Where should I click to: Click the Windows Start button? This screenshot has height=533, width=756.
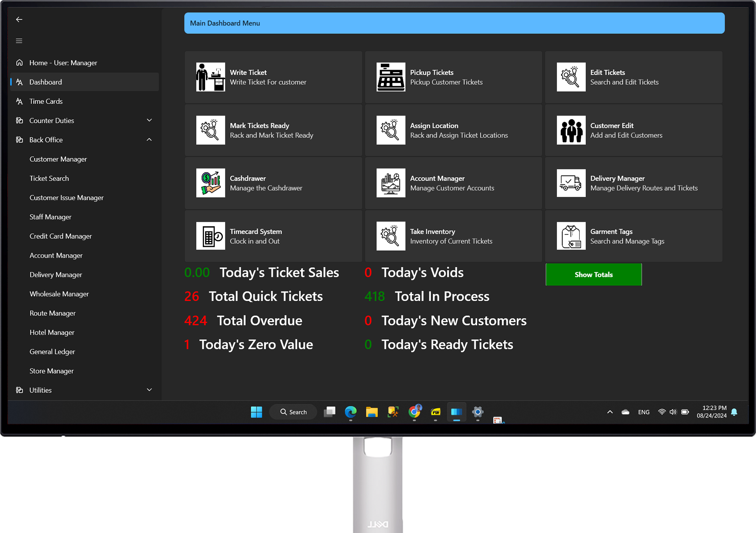point(256,412)
